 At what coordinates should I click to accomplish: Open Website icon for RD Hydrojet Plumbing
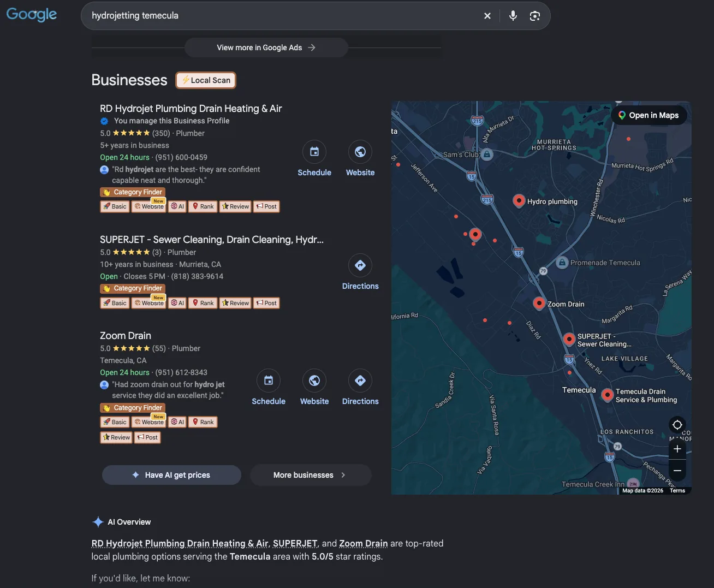click(360, 152)
